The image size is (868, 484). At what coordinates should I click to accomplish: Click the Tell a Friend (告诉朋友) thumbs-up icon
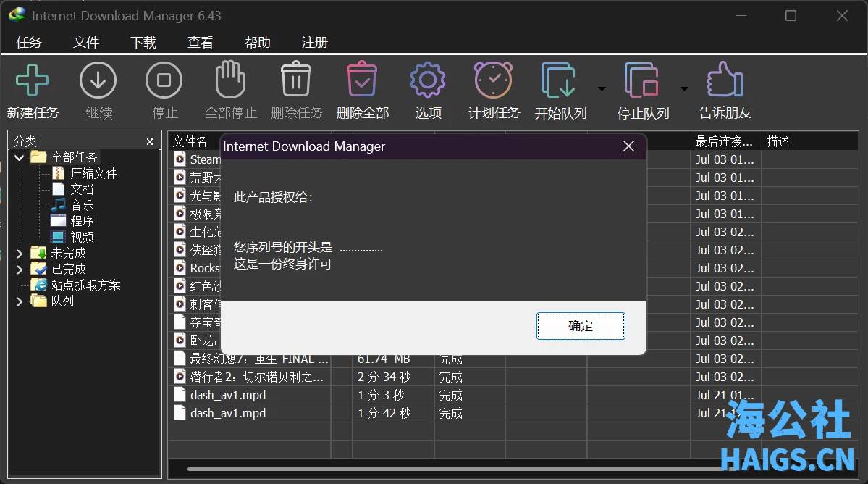pos(725,80)
